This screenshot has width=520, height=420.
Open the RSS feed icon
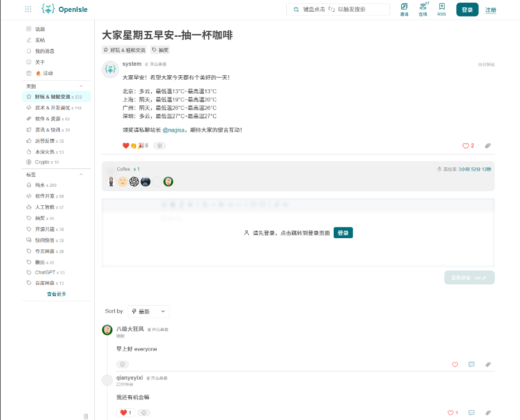[x=441, y=9]
